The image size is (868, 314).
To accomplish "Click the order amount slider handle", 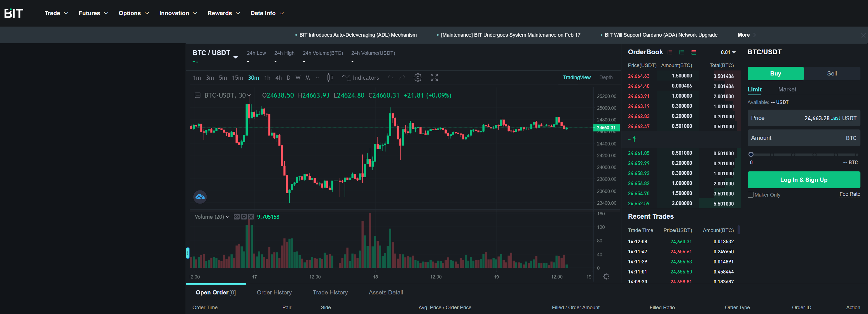I will (x=751, y=154).
